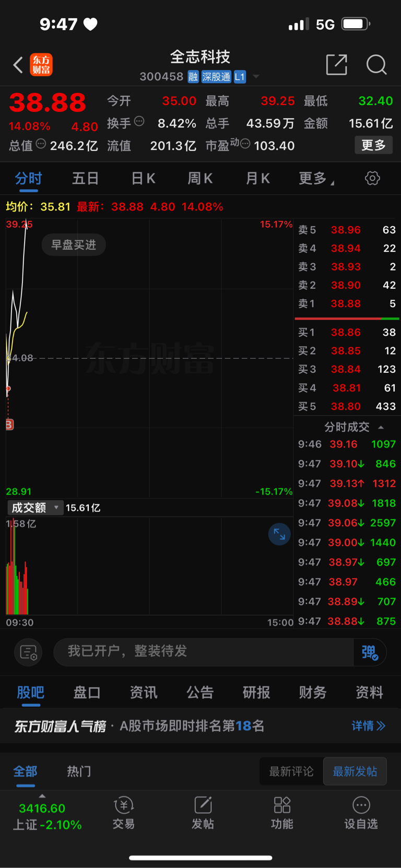
Task: Switch to 周K chart tab
Action: click(x=200, y=179)
